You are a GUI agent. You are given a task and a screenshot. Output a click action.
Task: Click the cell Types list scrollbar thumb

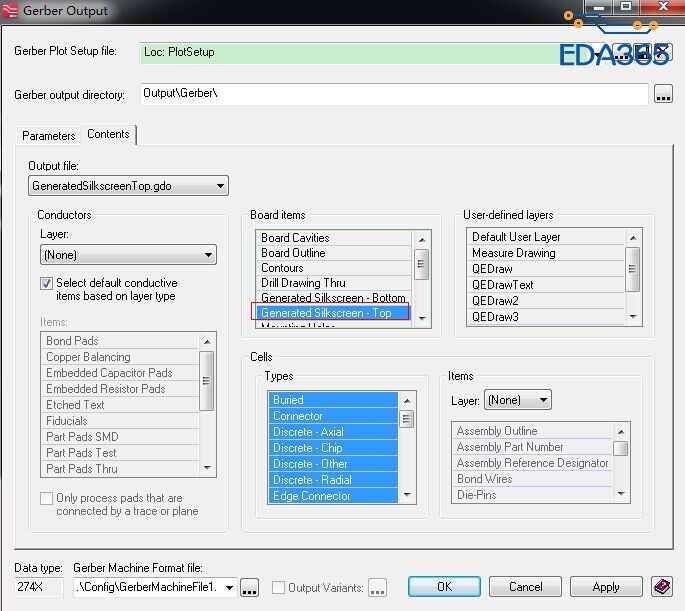pos(407,419)
